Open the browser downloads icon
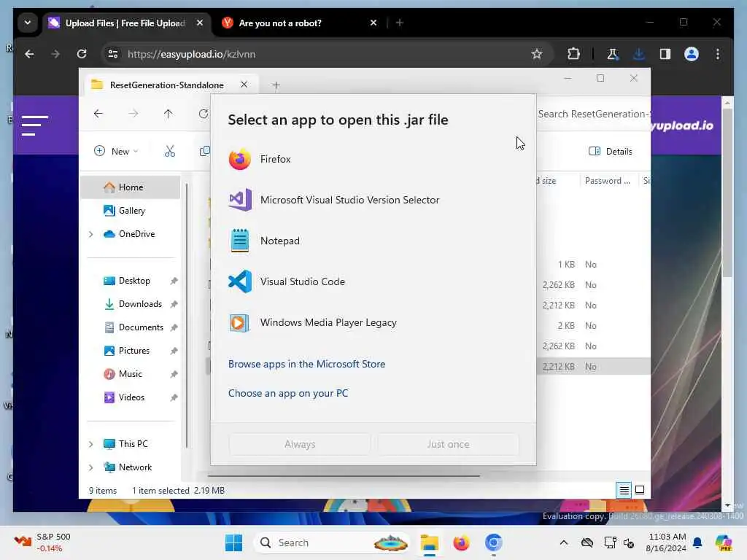This screenshot has height=560, width=747. [x=639, y=54]
